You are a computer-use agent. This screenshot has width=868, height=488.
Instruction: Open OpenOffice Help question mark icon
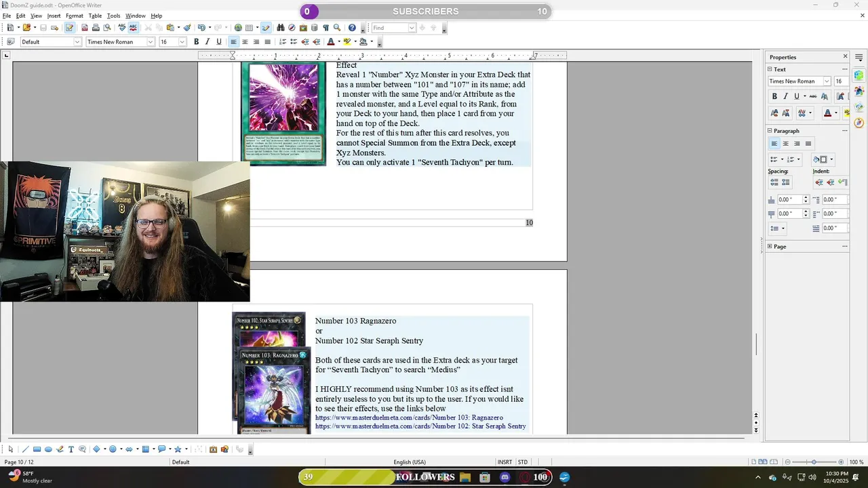(x=352, y=28)
